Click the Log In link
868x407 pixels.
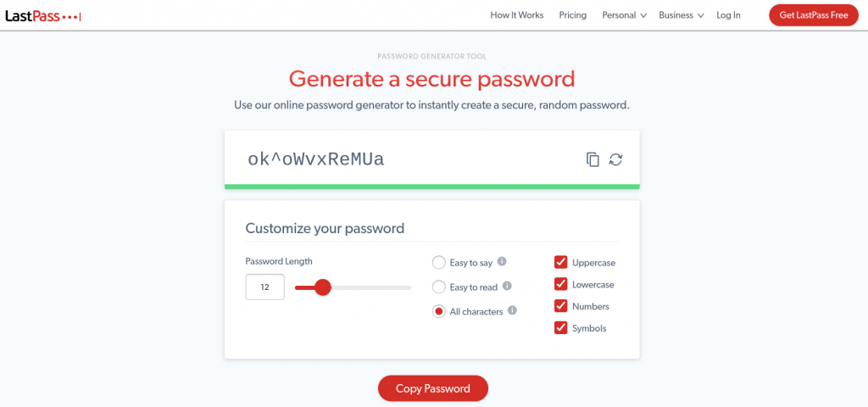(728, 15)
